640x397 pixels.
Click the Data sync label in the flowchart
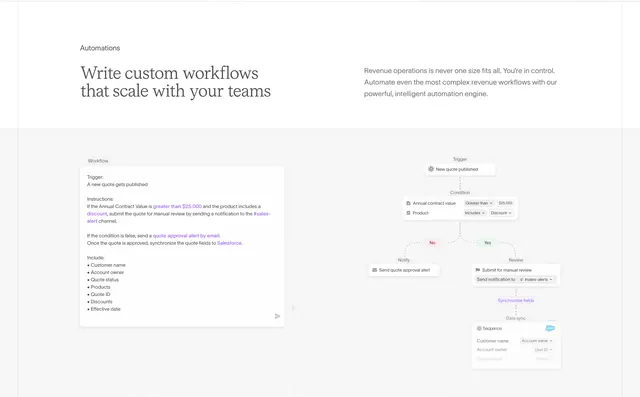(x=516, y=318)
